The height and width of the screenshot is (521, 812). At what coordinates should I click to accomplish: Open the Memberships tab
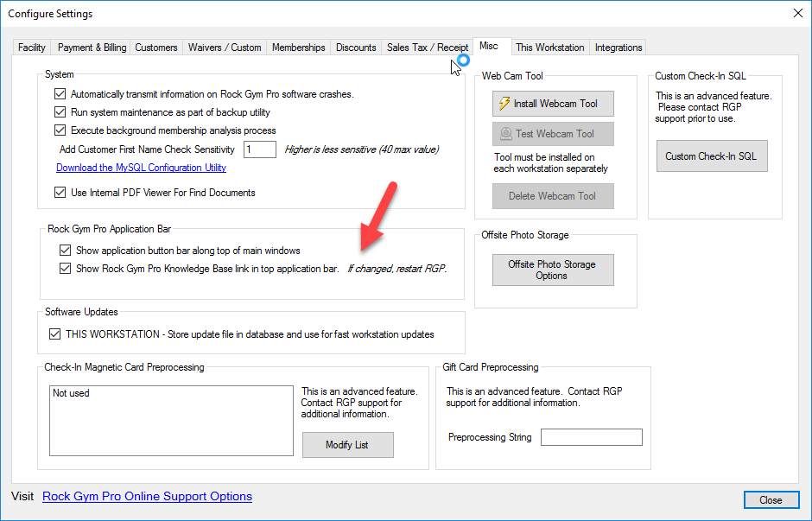point(299,48)
